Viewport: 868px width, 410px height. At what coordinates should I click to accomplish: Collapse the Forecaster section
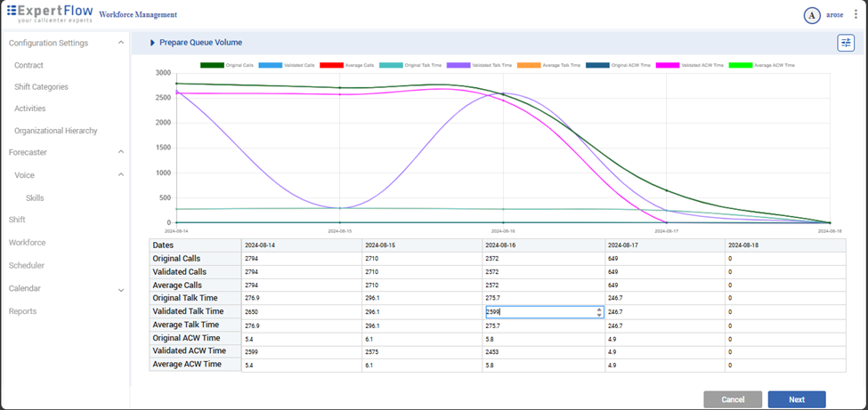pos(121,152)
